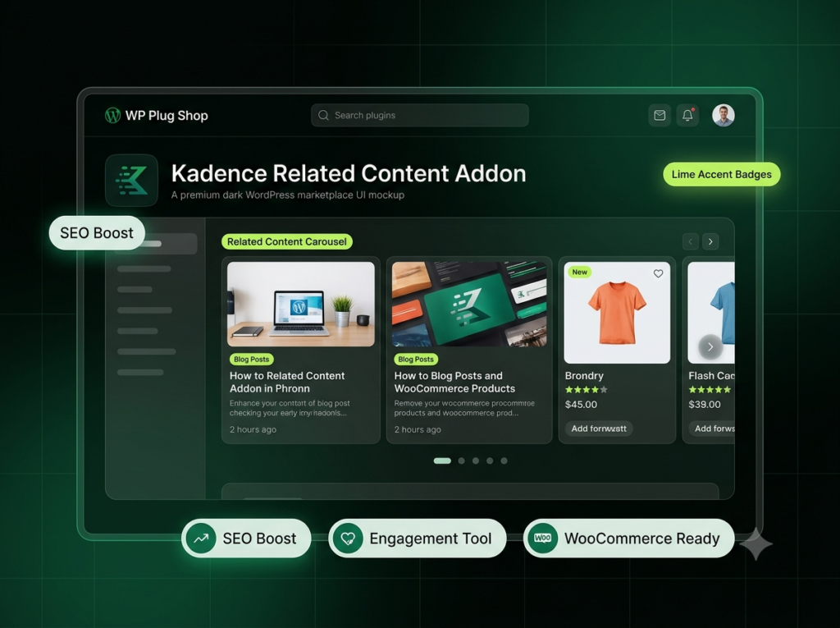840x628 pixels.
Task: Click the magnifier search icon
Action: (x=323, y=115)
